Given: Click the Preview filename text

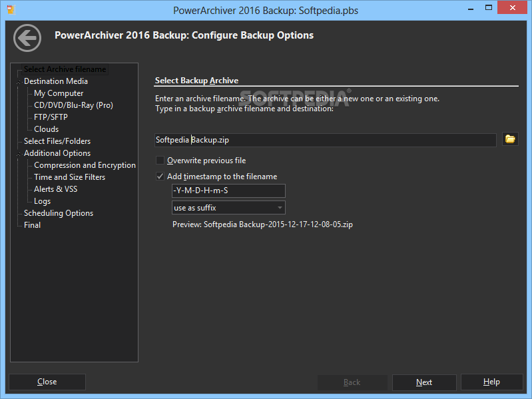Looking at the screenshot, I should coord(262,224).
